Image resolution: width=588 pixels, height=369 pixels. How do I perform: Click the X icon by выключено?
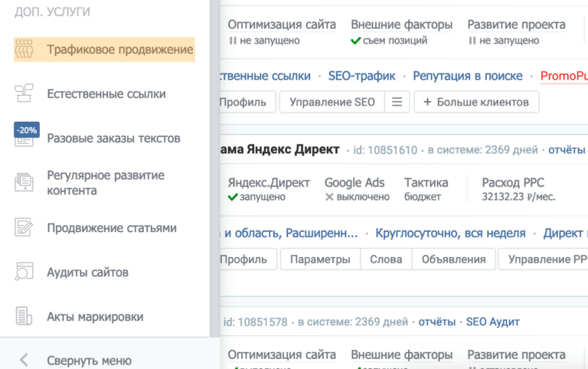pyautogui.click(x=329, y=197)
